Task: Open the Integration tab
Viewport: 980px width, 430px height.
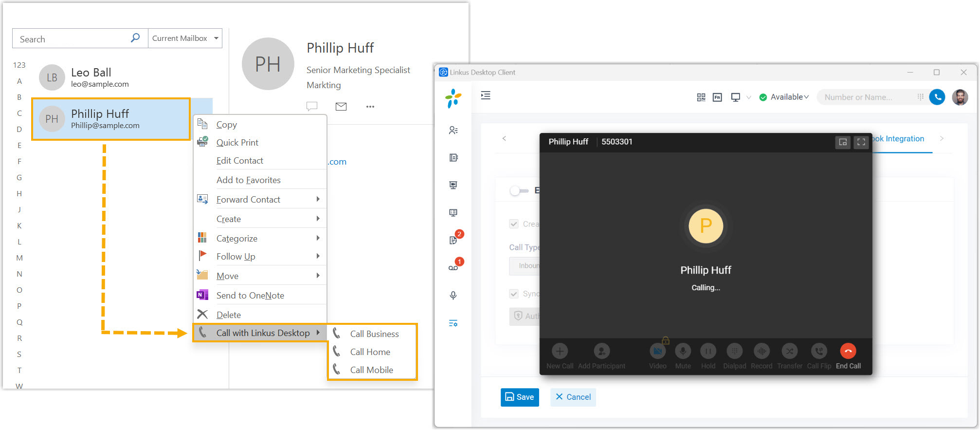Action: click(x=899, y=139)
